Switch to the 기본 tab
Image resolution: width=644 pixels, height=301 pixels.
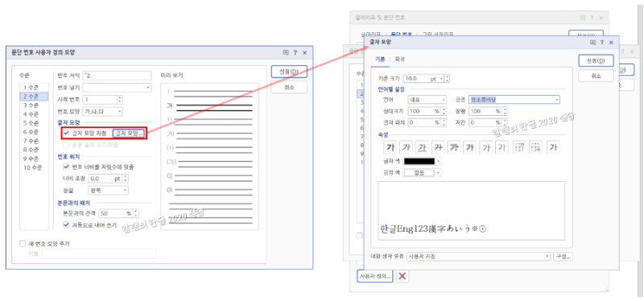coord(380,59)
